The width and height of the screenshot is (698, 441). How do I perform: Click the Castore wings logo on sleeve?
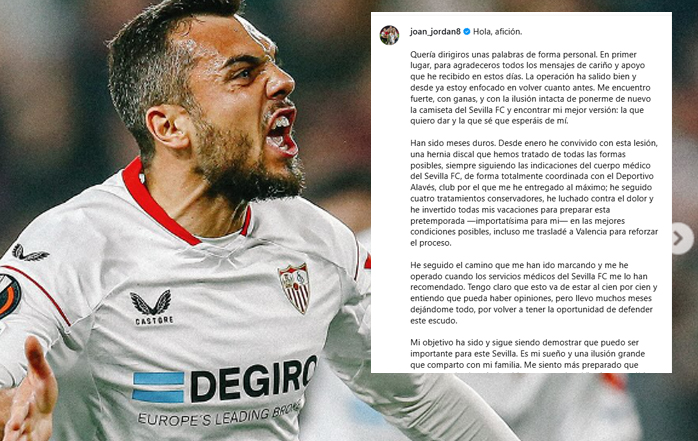(x=29, y=252)
